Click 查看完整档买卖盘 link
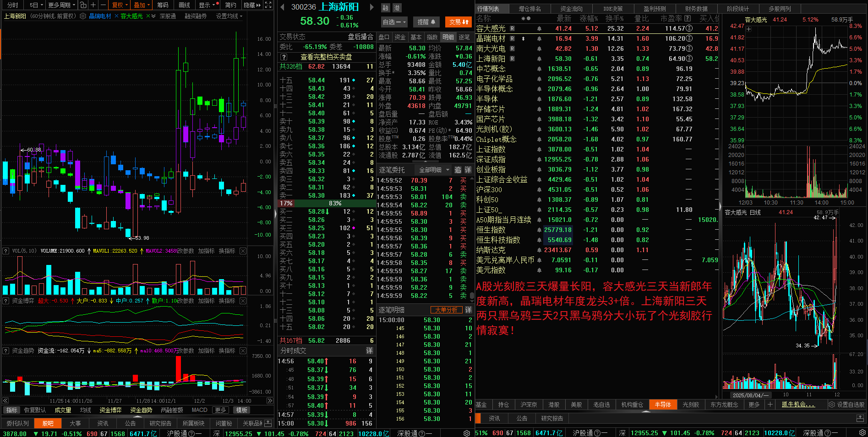 (326, 57)
